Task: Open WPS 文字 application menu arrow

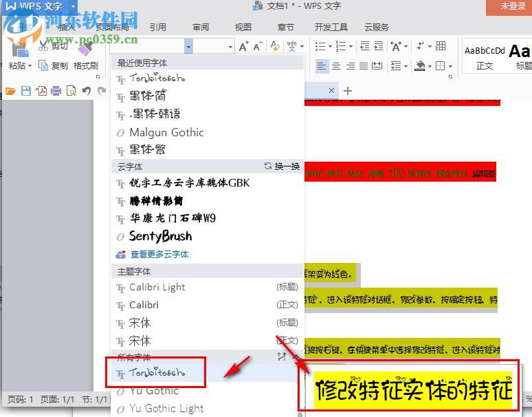Action: 73,6
